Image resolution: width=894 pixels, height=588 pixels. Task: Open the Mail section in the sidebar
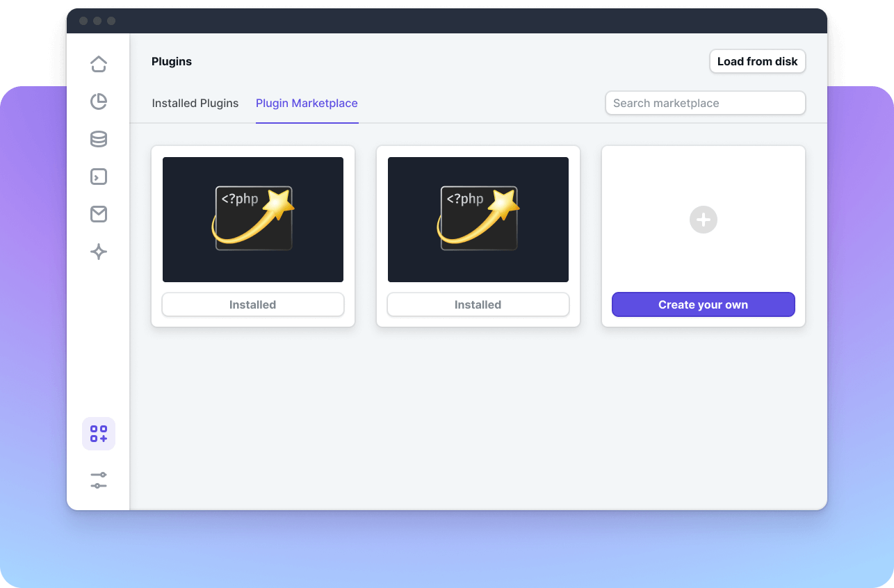click(x=98, y=214)
